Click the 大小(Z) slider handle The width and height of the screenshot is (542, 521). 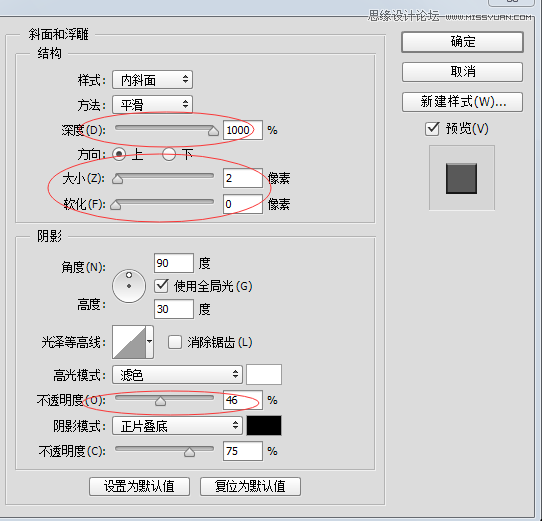coord(118,179)
